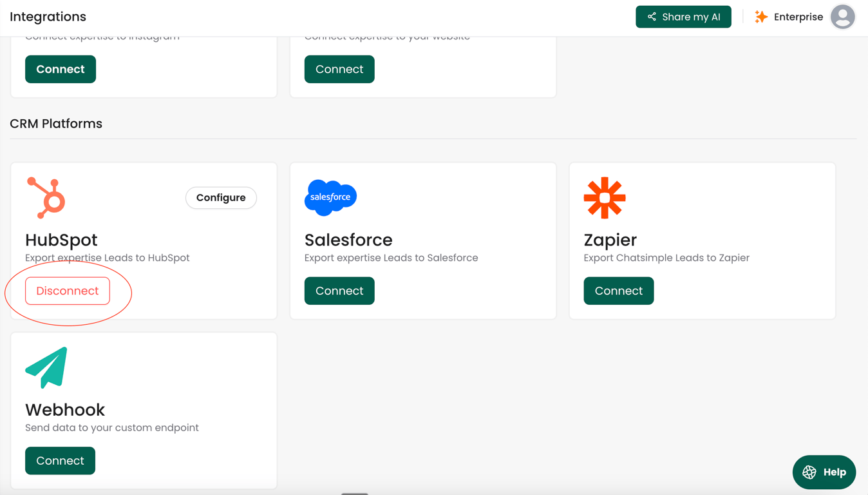Screen dimensions: 868x495
Task: Click the Webhook paper plane icon
Action: [x=46, y=367]
